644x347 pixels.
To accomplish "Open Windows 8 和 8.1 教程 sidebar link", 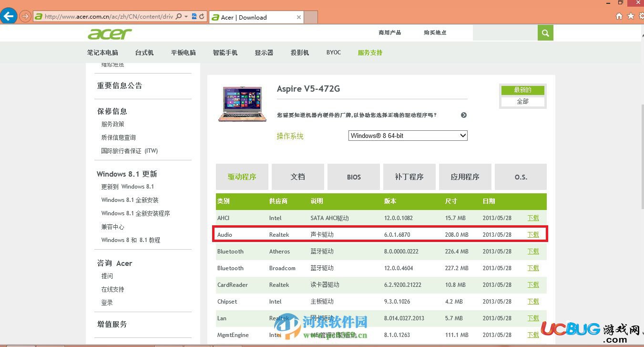I will (x=131, y=240).
